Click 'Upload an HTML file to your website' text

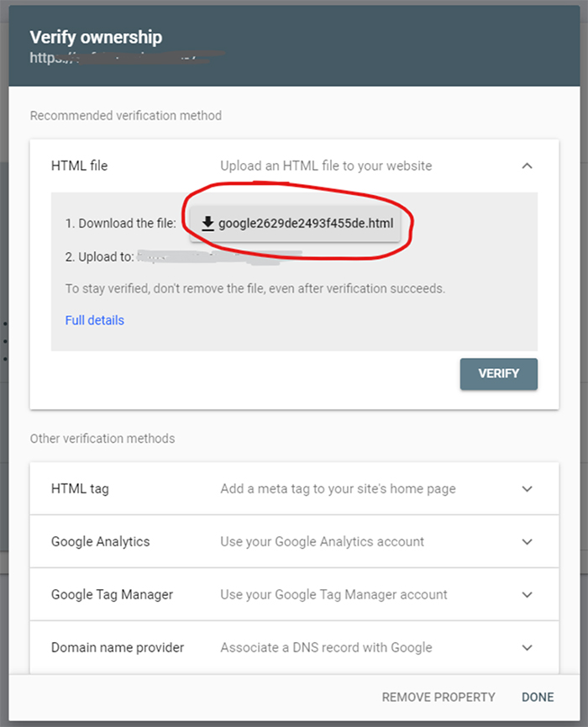point(326,166)
